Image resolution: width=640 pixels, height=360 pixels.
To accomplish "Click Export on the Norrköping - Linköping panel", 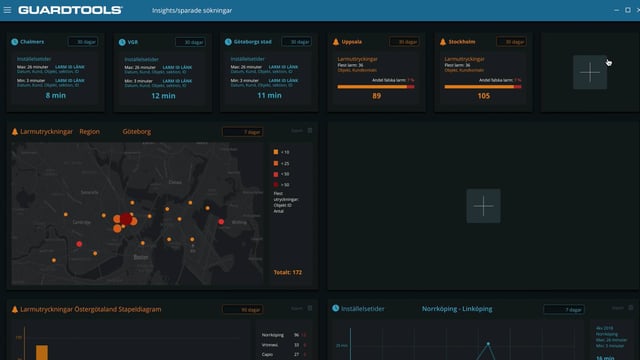I will click(x=618, y=308).
